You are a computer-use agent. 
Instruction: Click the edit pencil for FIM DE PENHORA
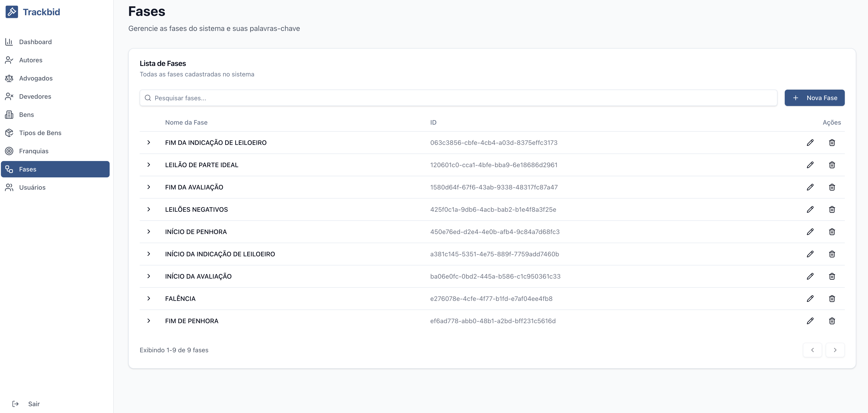click(x=810, y=321)
